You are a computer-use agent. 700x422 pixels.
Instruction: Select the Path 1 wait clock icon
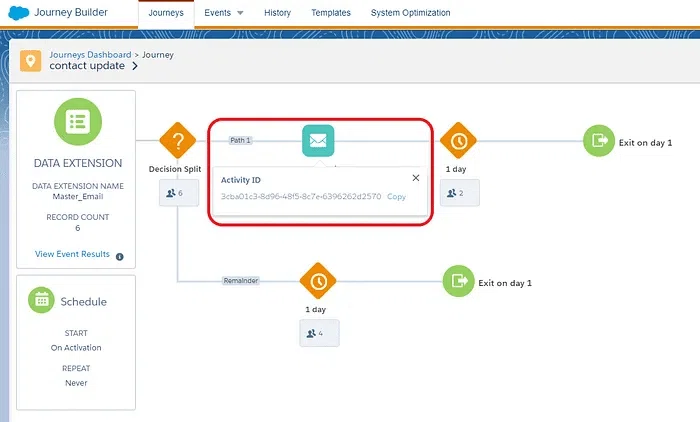tap(458, 141)
